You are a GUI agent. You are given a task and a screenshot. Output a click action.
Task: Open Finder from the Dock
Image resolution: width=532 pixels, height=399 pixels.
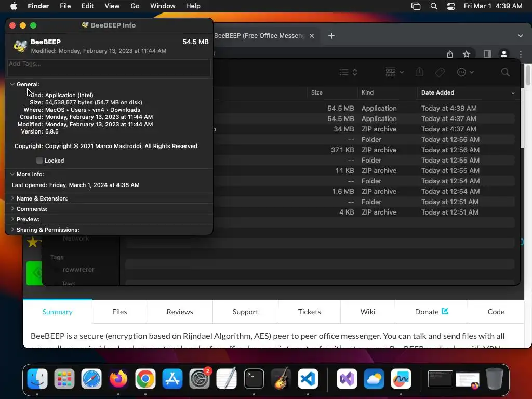click(x=37, y=379)
